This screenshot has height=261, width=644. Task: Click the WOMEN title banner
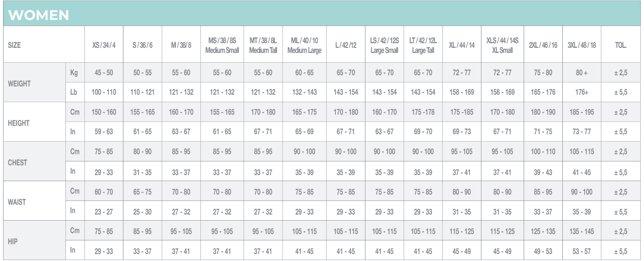pyautogui.click(x=39, y=15)
